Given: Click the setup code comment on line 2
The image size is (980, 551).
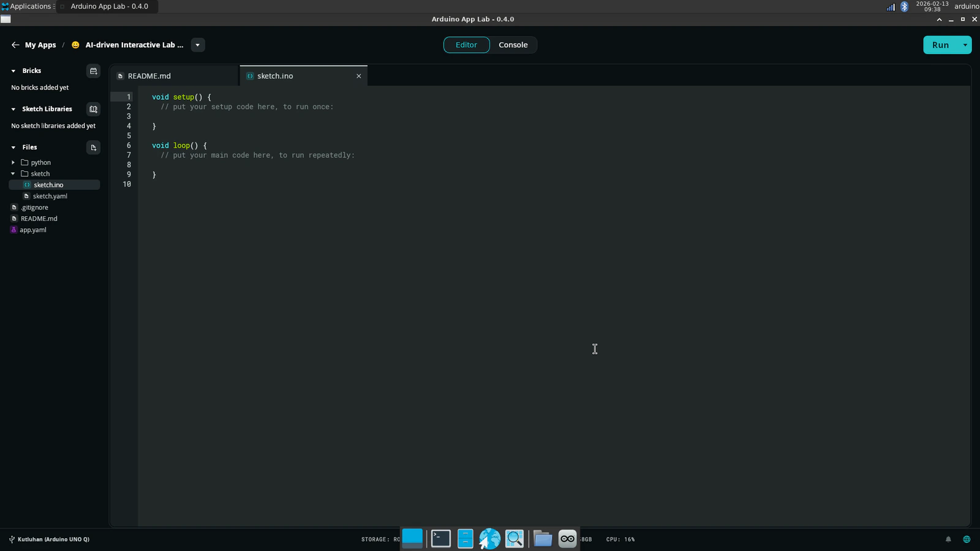Looking at the screenshot, I should [x=247, y=107].
